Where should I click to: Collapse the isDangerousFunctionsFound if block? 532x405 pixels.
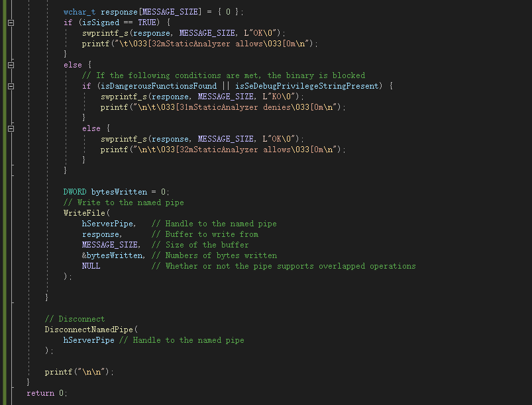(11, 87)
